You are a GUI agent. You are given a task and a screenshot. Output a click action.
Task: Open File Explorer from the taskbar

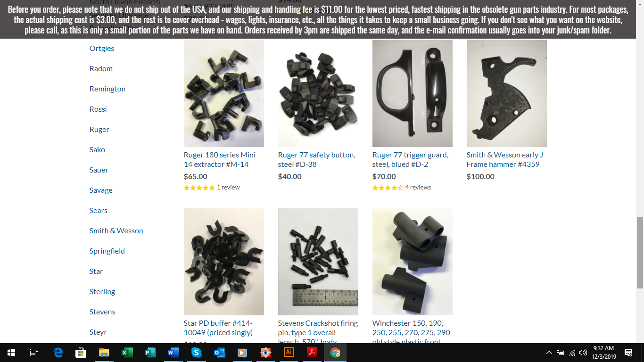coord(104,353)
